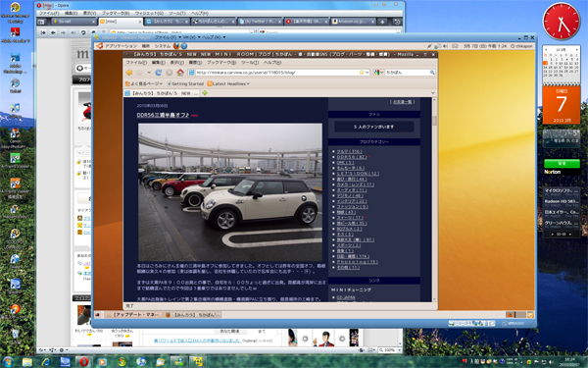The width and height of the screenshot is (588, 368).
Task: Open the VMware Player ヘルプ(H) dropdown menu
Action: tap(214, 37)
